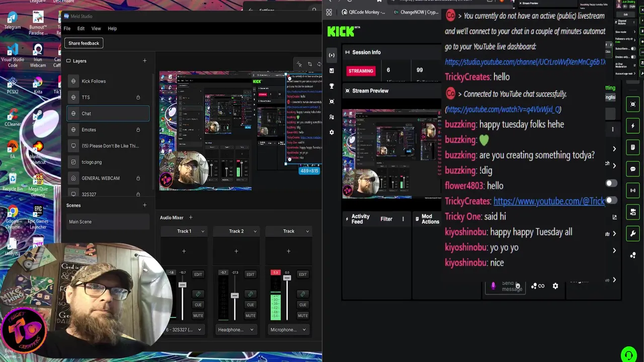Screen dimensions: 644x362
Task: Open the Help menu in Meld Studio
Action: (x=112, y=29)
